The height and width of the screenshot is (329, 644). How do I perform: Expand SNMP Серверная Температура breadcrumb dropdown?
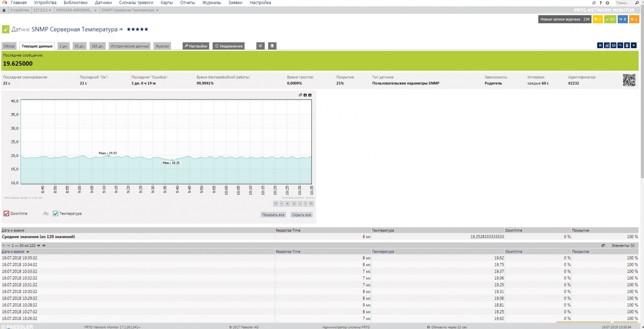point(157,10)
